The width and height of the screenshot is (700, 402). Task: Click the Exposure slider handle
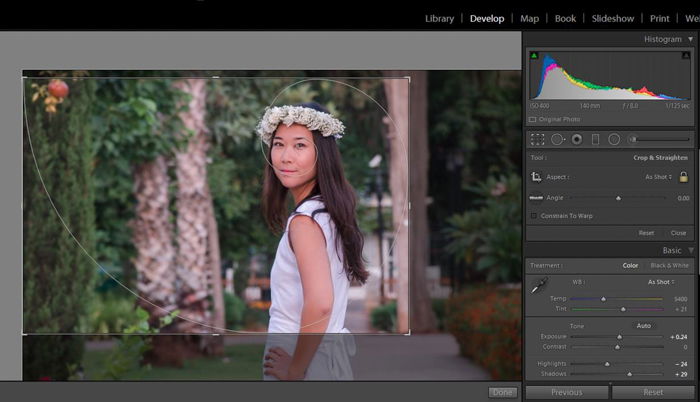(620, 337)
